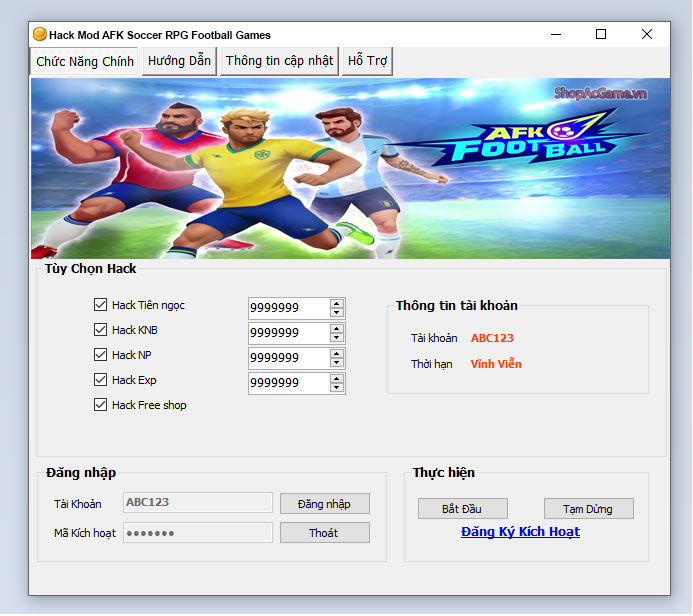Screen dimensions: 693x616
Task: Go to the Hỗ Trợ tab
Action: point(367,61)
